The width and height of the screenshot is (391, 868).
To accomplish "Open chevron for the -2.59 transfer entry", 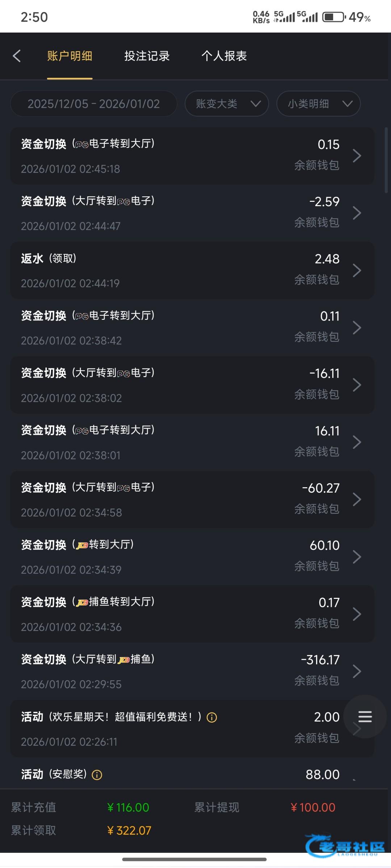I will point(357,213).
